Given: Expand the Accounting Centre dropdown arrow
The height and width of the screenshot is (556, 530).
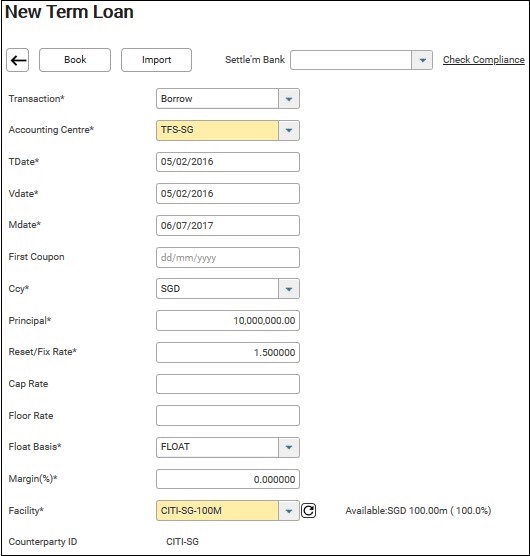Looking at the screenshot, I should pos(289,130).
